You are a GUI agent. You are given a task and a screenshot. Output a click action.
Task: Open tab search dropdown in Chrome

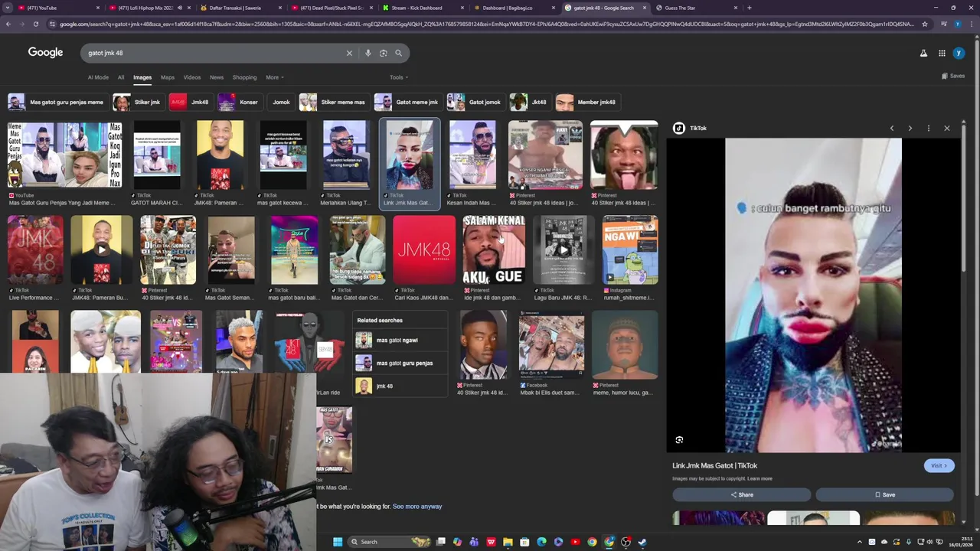[8, 8]
